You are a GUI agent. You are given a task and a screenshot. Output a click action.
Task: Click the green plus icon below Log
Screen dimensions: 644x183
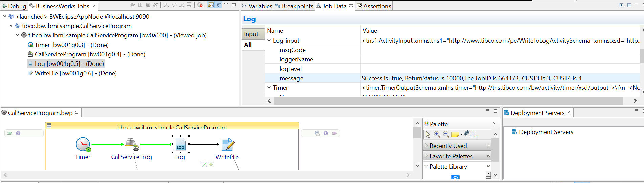[211, 164]
